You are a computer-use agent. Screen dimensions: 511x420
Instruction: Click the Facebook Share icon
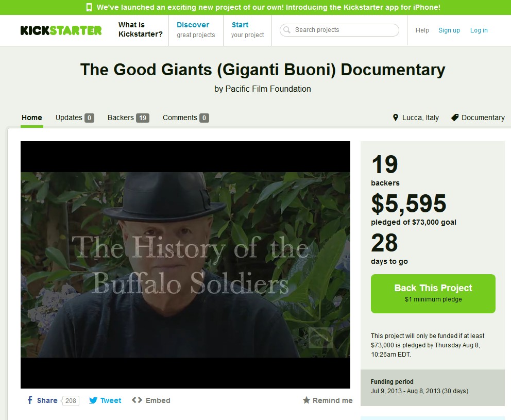coord(30,400)
